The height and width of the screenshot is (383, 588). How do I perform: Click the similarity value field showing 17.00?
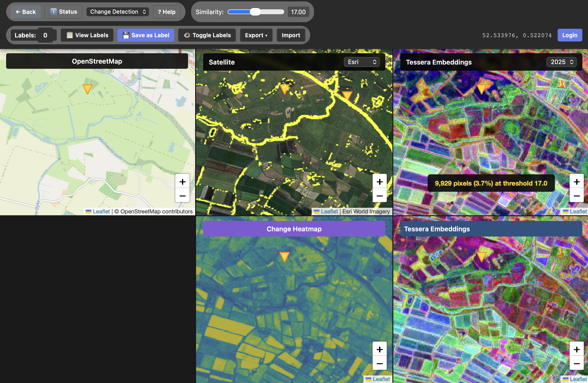tap(298, 12)
